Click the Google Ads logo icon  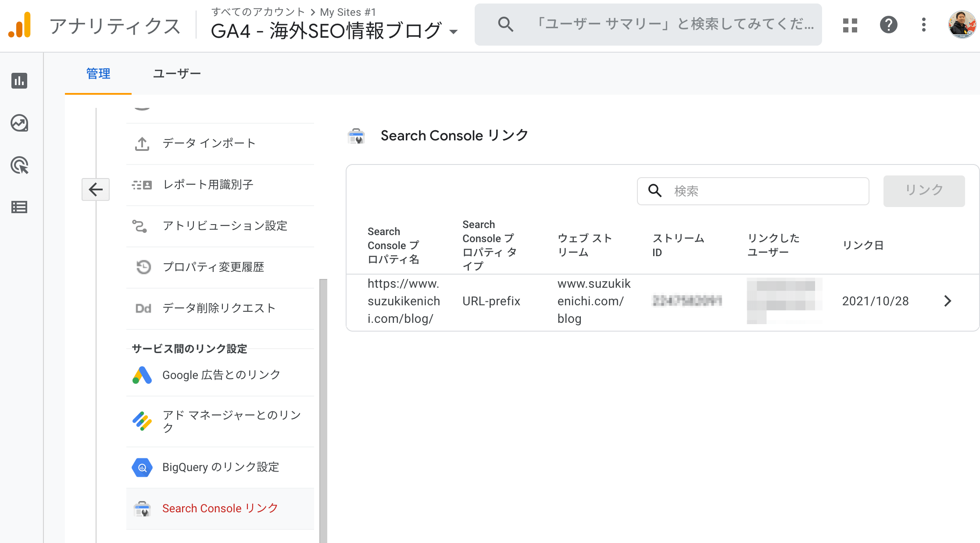click(x=142, y=375)
